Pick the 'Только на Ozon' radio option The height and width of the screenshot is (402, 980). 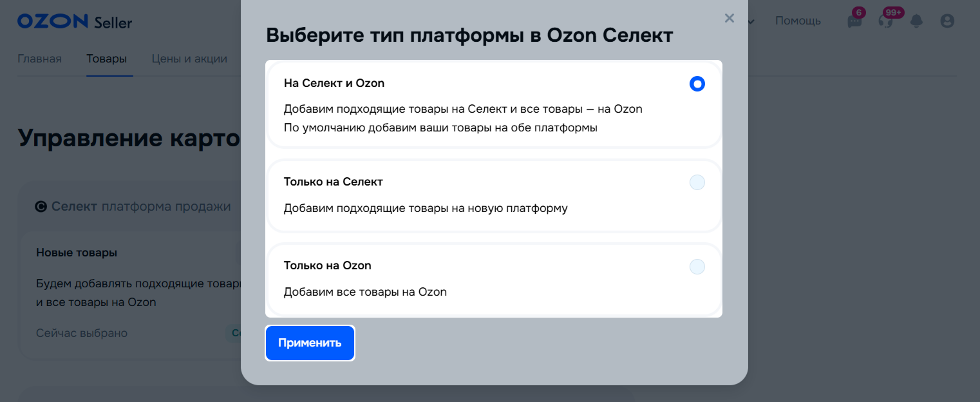[697, 266]
